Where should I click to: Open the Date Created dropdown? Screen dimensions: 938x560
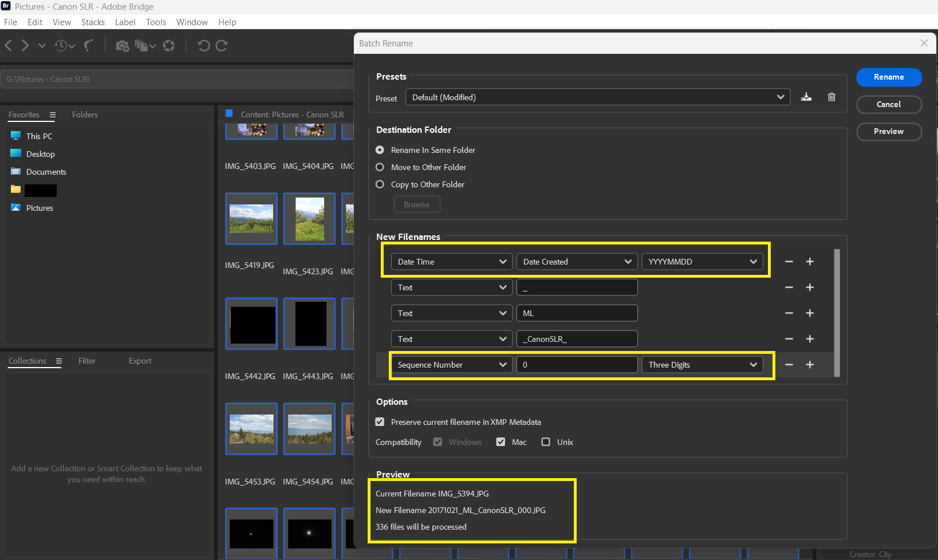coord(576,261)
